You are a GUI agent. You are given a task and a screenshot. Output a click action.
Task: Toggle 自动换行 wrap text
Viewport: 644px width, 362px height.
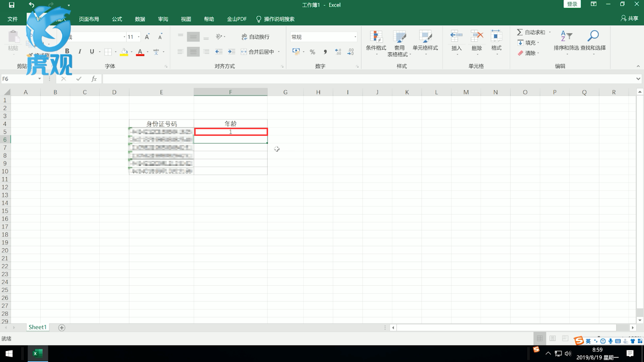click(256, 37)
